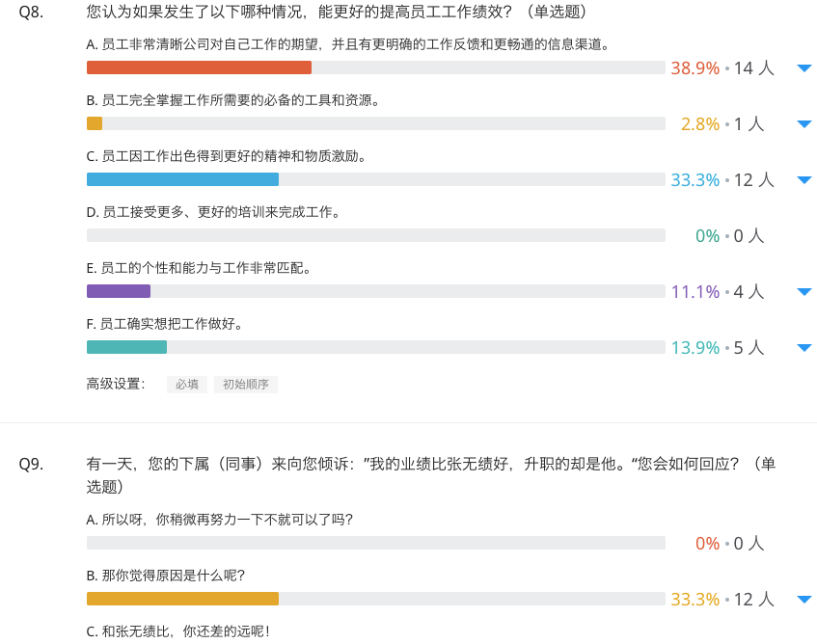Image resolution: width=817 pixels, height=644 pixels.
Task: Click the orange 2.8% result bar
Action: [95, 123]
